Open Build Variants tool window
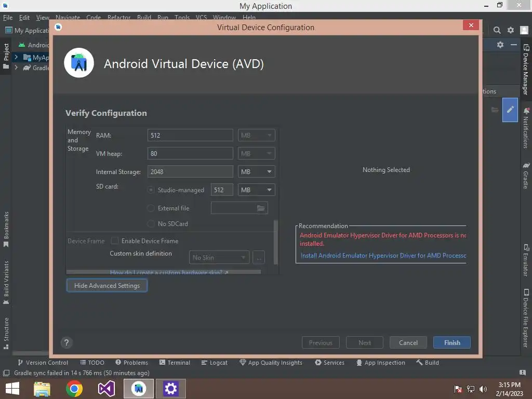The image size is (532, 399). [x=6, y=282]
